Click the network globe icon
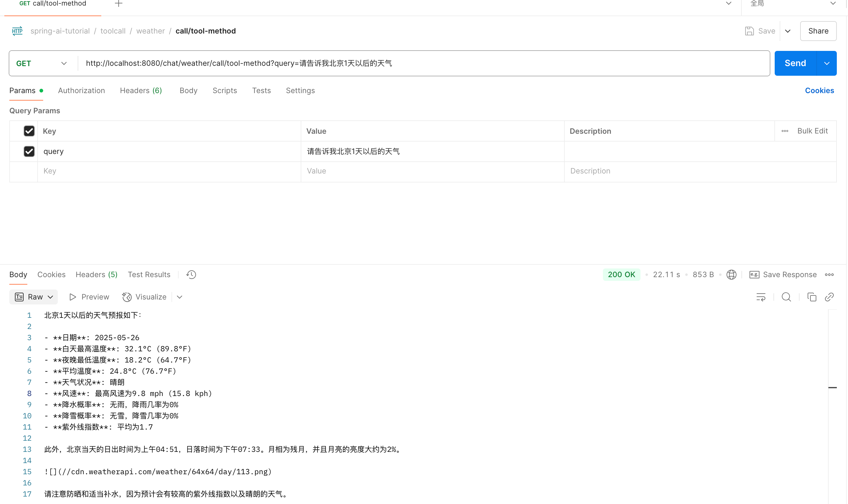Viewport: 848px width, 504px height. [732, 274]
